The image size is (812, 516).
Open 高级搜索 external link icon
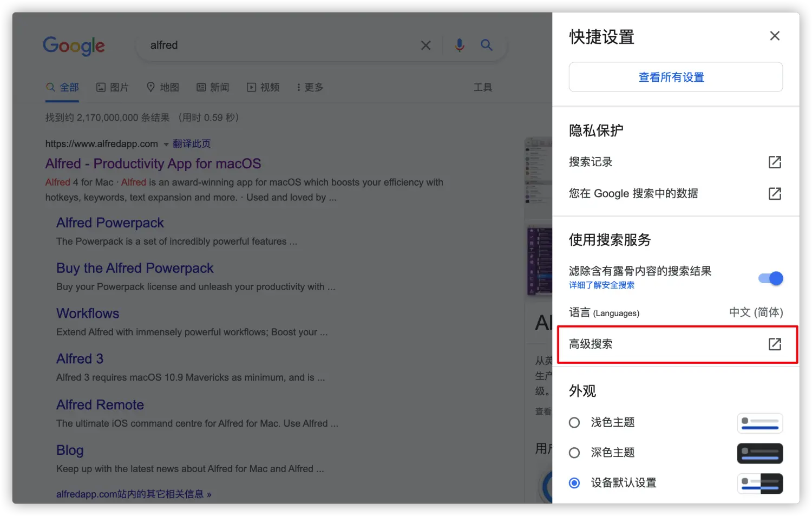[775, 344]
